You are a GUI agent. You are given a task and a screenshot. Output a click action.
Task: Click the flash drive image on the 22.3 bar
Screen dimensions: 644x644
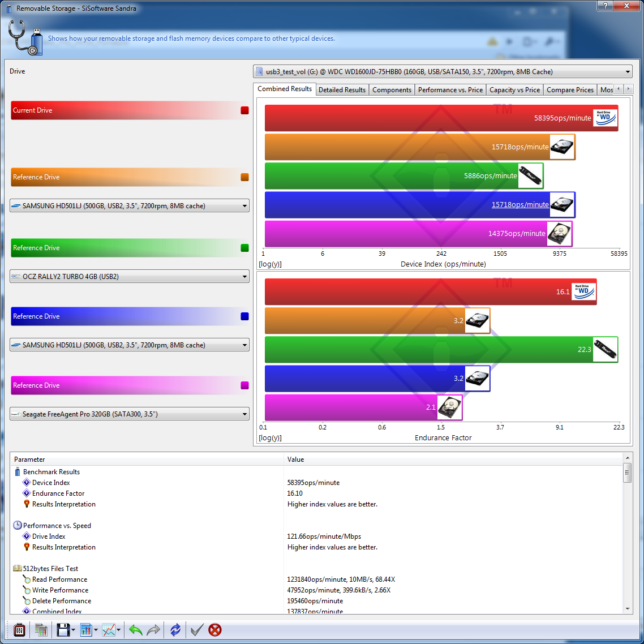click(x=605, y=350)
